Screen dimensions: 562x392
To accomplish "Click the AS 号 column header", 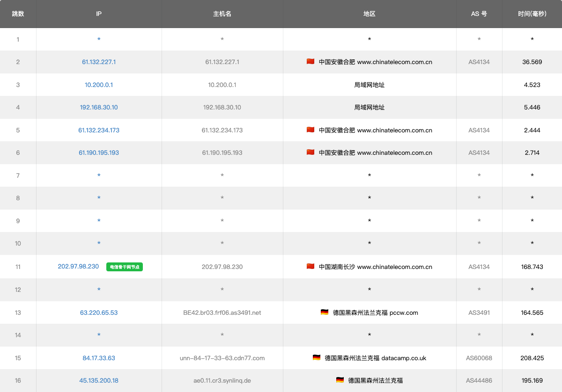I will pos(479,14).
